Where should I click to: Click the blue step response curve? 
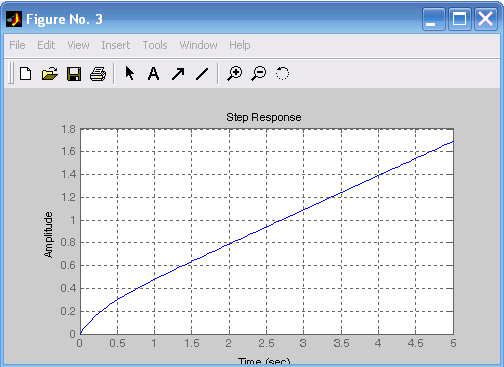(267, 227)
